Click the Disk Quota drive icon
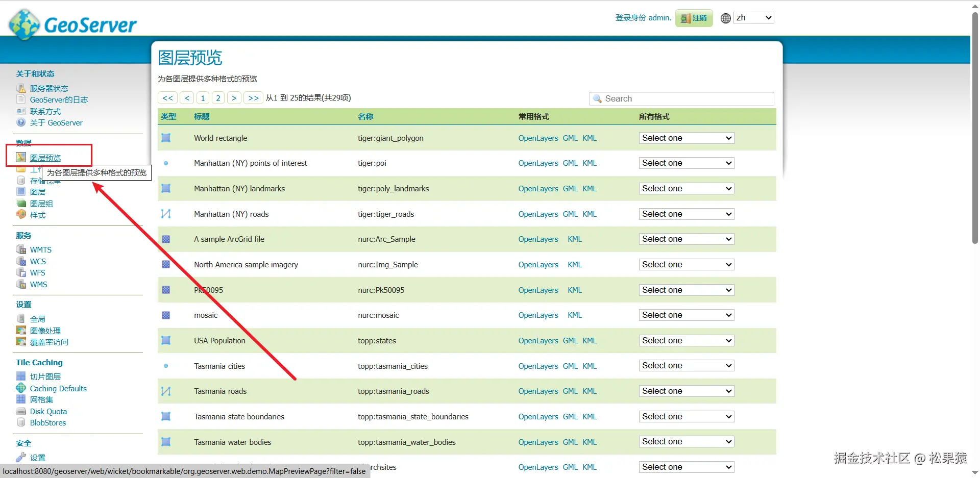Viewport: 980px width, 478px height. point(21,411)
